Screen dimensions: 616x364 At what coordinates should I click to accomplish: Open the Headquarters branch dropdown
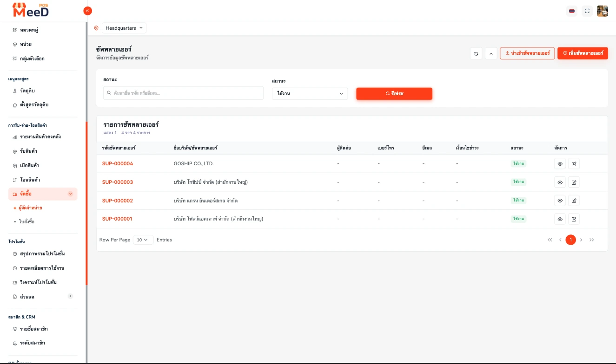124,28
